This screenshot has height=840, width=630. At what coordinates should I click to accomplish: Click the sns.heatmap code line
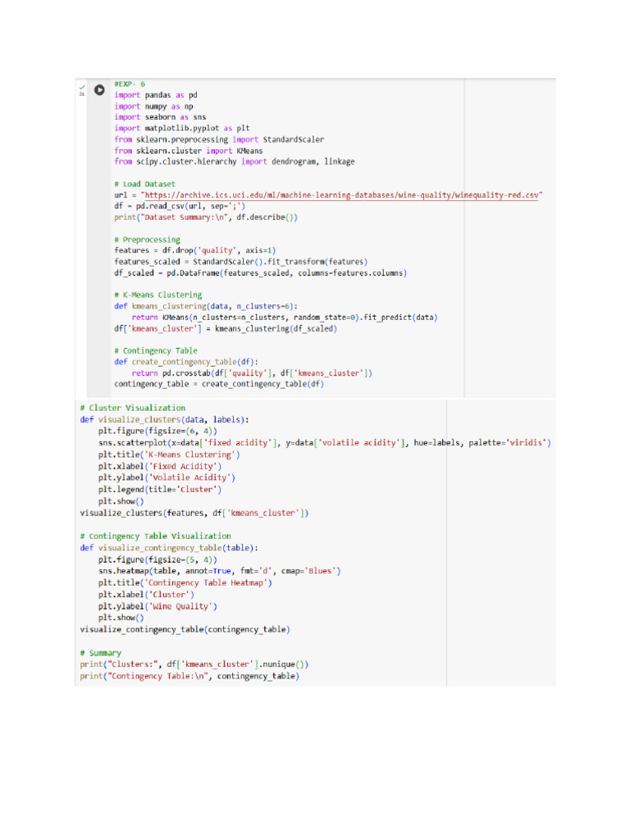coord(219,571)
